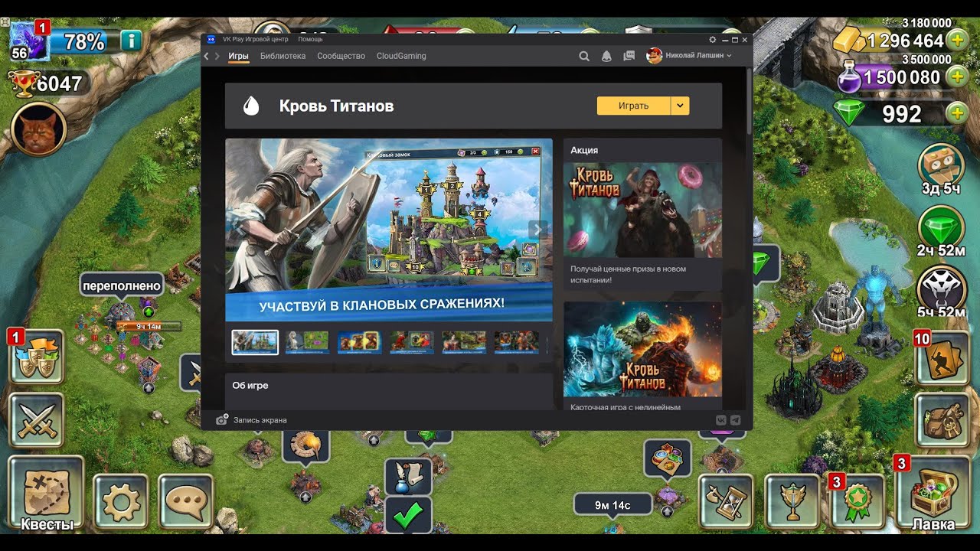
Task: Click the Акция heading in side panel
Action: point(584,150)
